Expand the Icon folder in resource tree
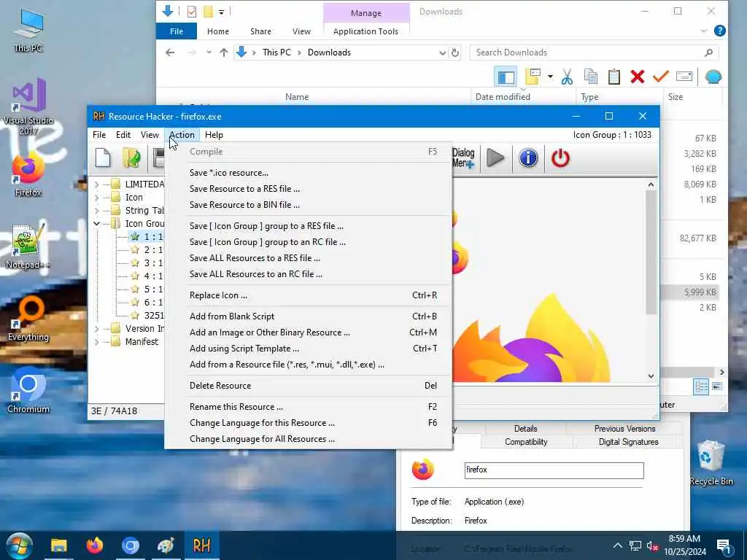Viewport: 747px width, 560px height. 97,197
